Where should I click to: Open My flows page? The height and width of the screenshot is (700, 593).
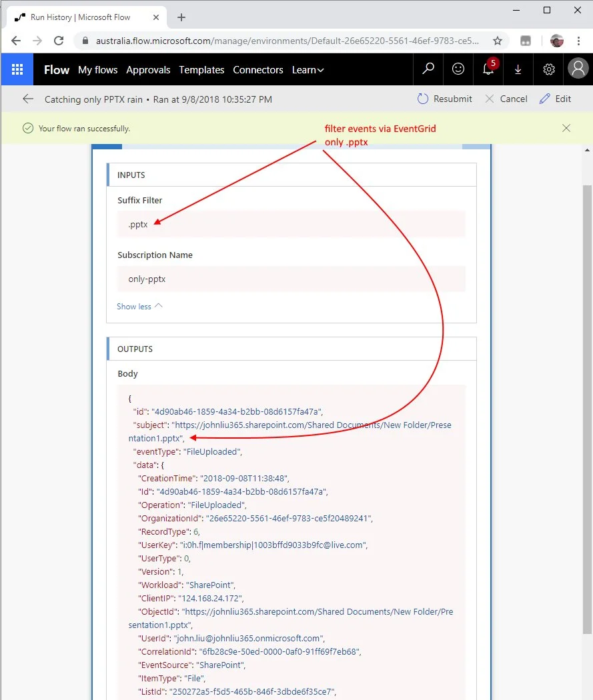pyautogui.click(x=97, y=70)
